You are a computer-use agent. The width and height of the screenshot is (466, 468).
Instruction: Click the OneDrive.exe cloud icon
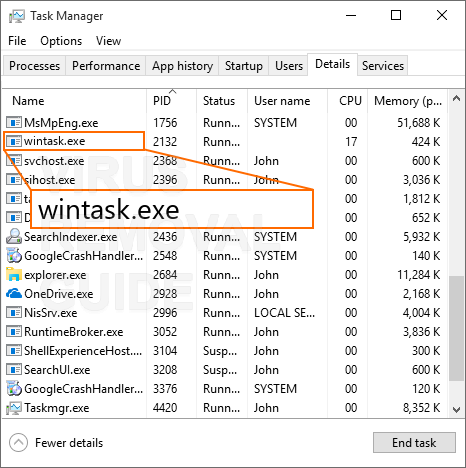[14, 294]
